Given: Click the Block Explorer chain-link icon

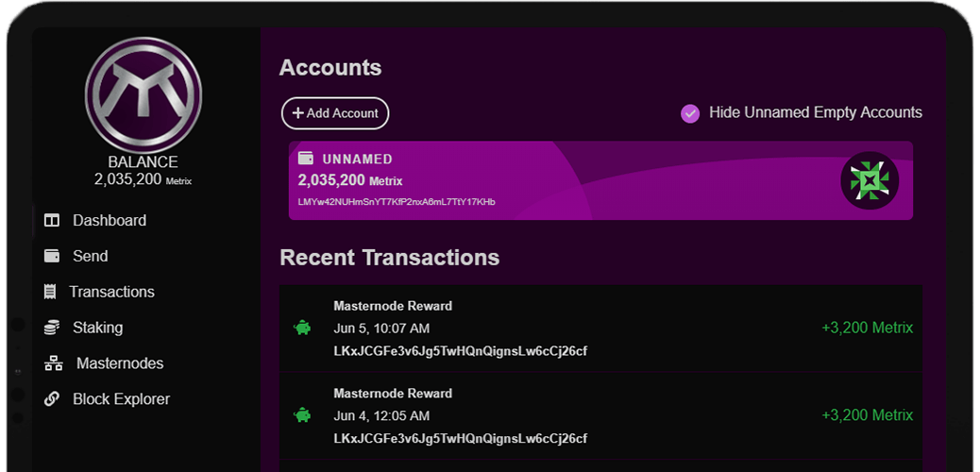Looking at the screenshot, I should click(51, 399).
